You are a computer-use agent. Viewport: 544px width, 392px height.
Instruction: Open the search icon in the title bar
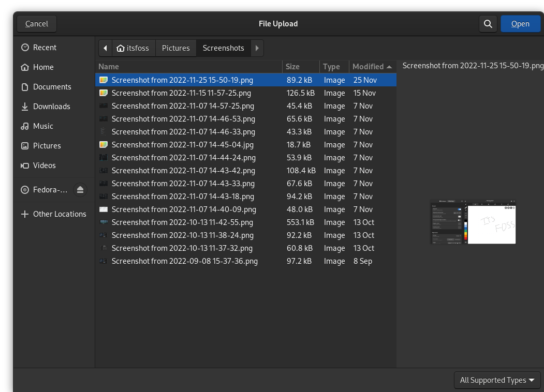487,23
